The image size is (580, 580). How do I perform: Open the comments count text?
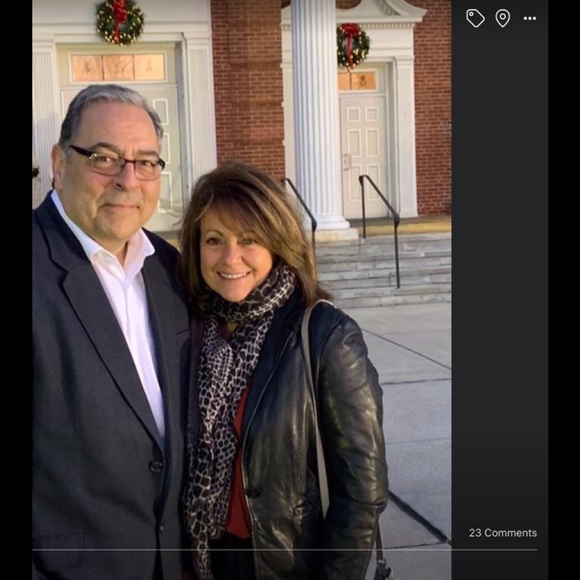pyautogui.click(x=503, y=533)
